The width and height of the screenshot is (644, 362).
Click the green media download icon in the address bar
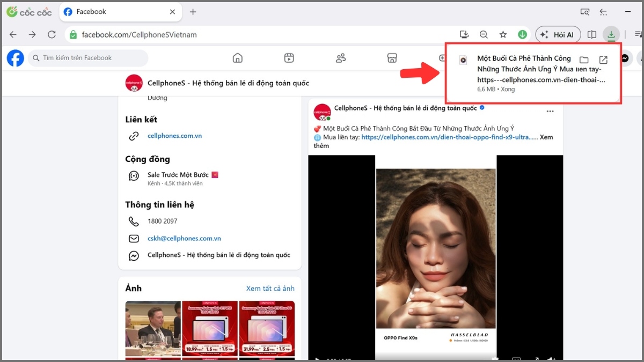(x=522, y=34)
